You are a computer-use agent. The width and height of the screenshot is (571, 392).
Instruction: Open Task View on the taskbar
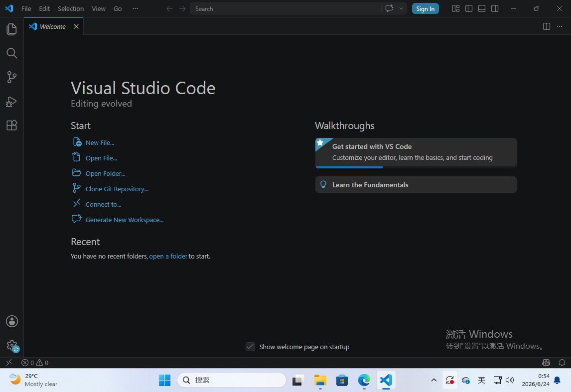coord(298,380)
